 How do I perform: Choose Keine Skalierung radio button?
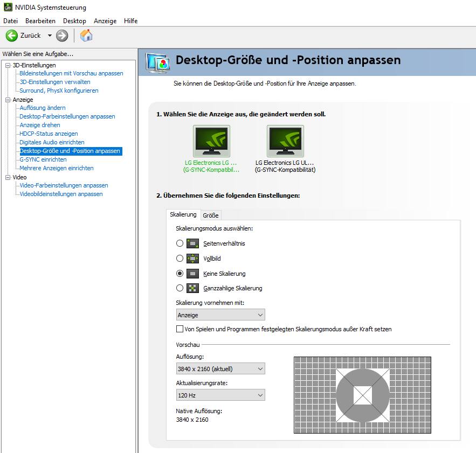click(x=180, y=274)
